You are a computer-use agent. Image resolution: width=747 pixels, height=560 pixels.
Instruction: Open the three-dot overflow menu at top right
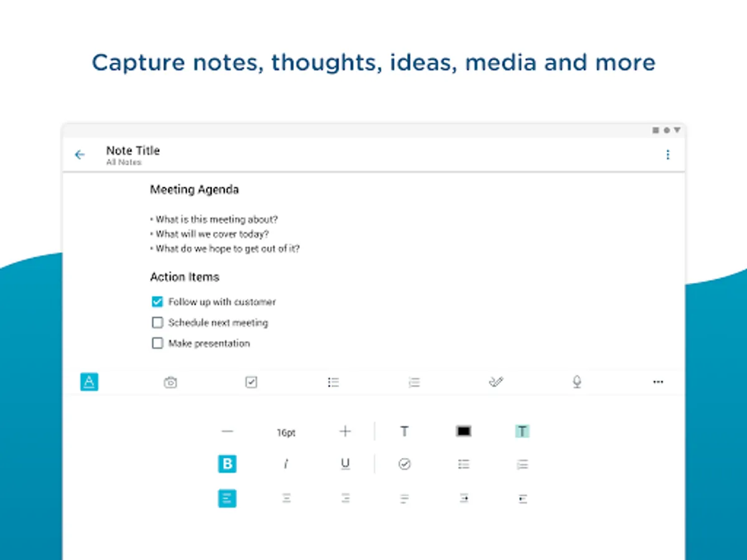point(668,155)
